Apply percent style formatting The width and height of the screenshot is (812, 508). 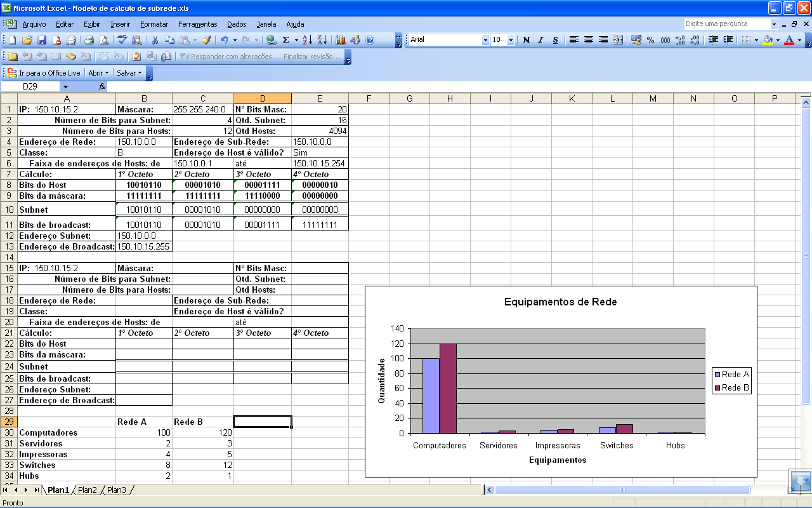pos(651,40)
